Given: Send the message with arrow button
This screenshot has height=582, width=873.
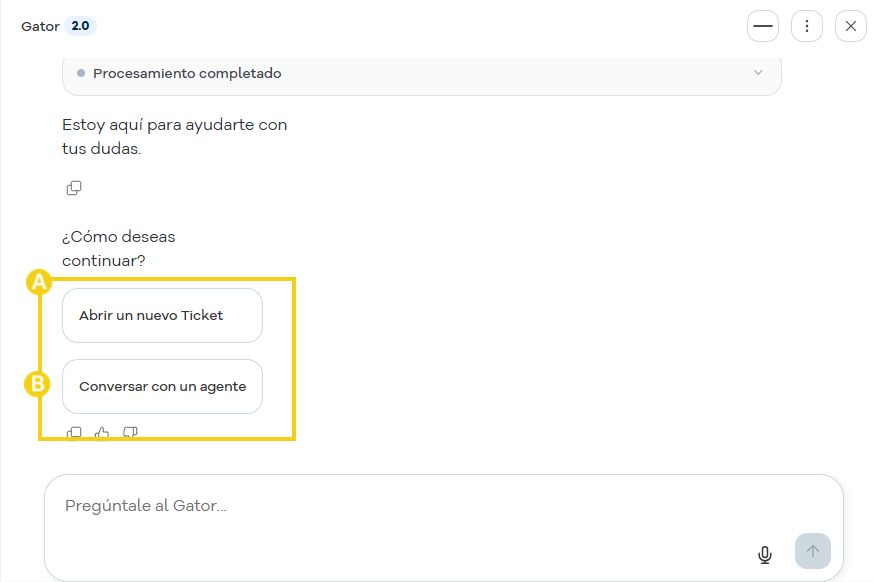Looking at the screenshot, I should pyautogui.click(x=813, y=551).
